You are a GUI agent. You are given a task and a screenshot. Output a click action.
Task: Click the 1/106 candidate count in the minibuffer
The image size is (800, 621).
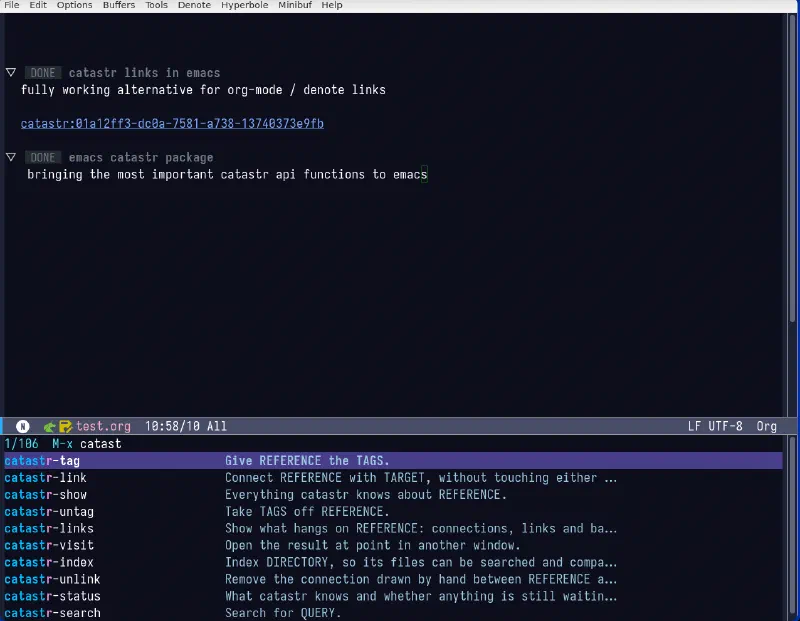pos(21,443)
